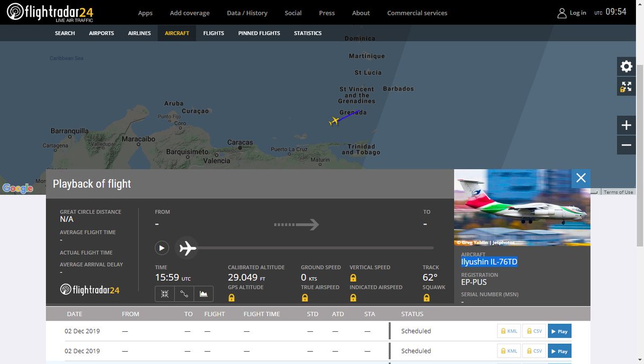Click the STATUS column header

point(412,314)
